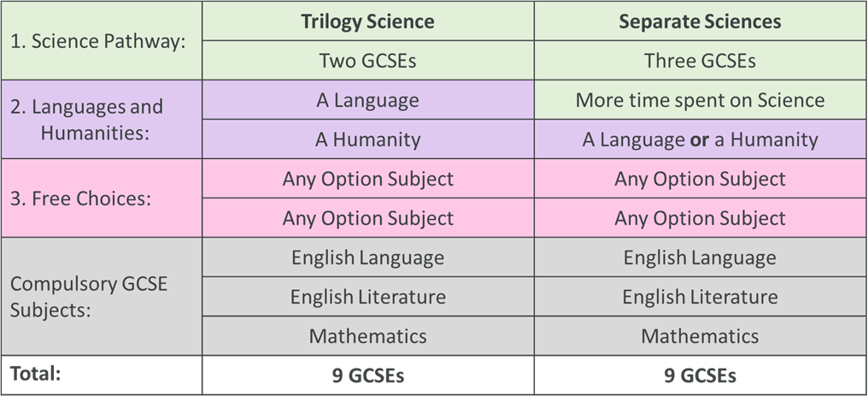Viewport: 868px width, 402px height.
Task: Click the Science Pathway row label
Action: (97, 42)
